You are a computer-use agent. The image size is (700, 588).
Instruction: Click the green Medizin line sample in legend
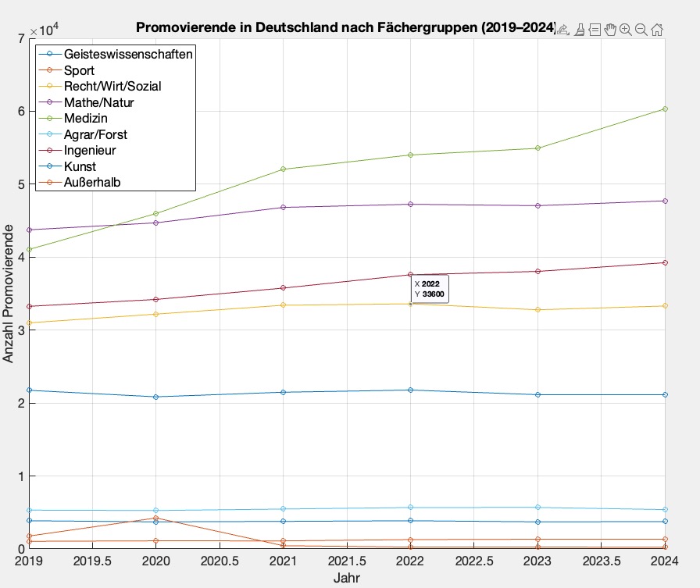click(50, 118)
